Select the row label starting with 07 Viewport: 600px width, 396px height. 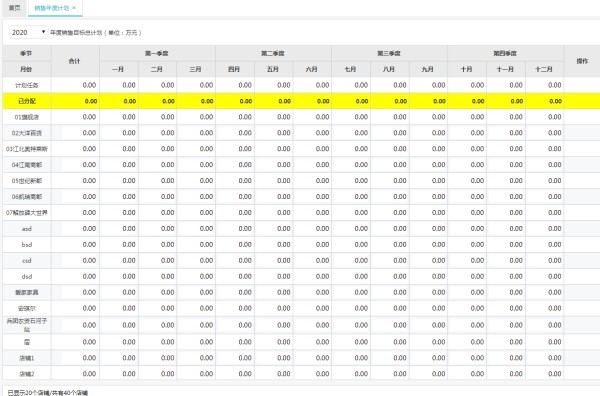click(27, 213)
